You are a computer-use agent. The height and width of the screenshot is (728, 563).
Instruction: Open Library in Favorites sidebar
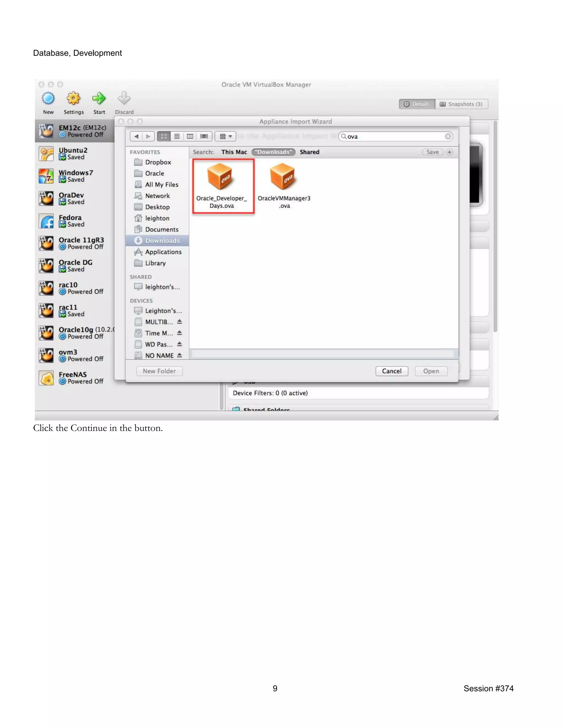[158, 263]
